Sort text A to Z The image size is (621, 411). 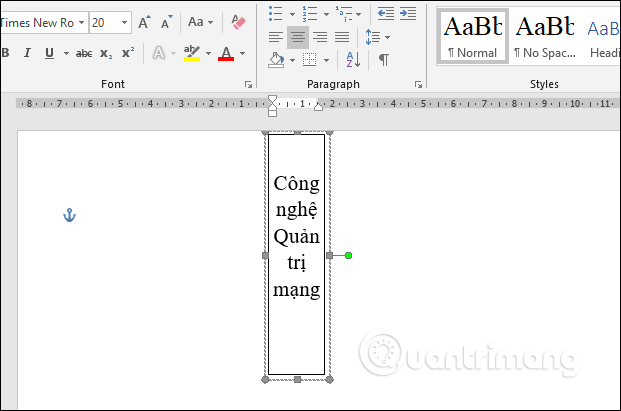click(353, 60)
